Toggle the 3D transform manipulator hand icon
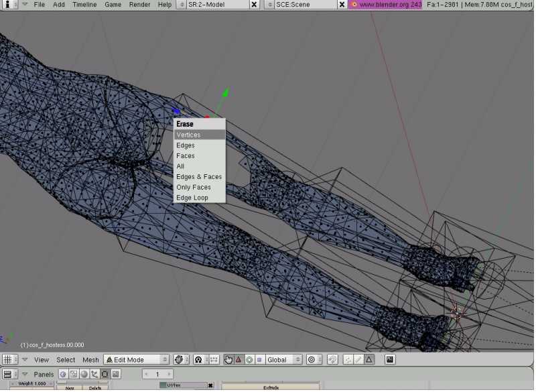 coord(228,360)
